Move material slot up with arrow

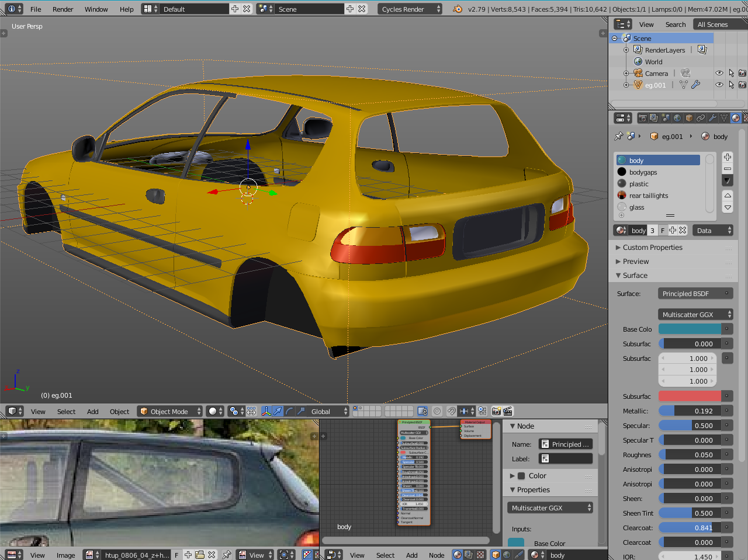coord(728,196)
